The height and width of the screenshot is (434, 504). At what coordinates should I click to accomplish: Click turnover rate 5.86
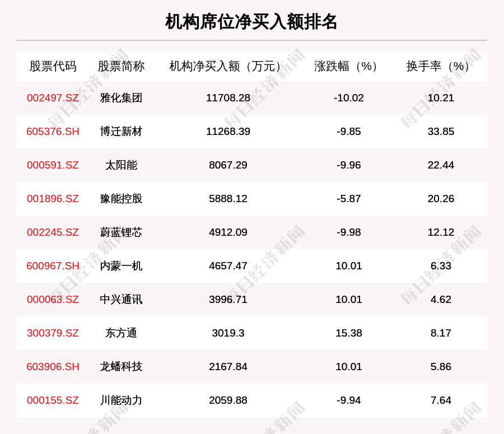[441, 366]
